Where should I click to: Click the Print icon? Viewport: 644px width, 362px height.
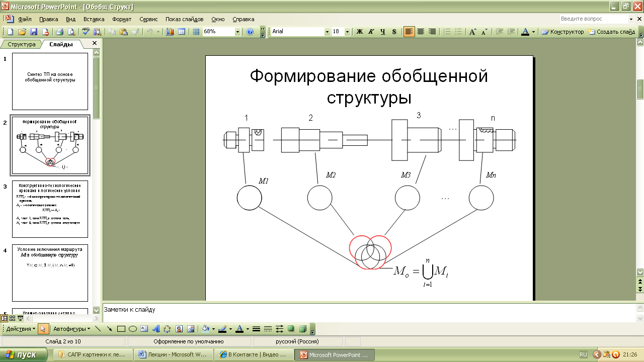[x=59, y=32]
